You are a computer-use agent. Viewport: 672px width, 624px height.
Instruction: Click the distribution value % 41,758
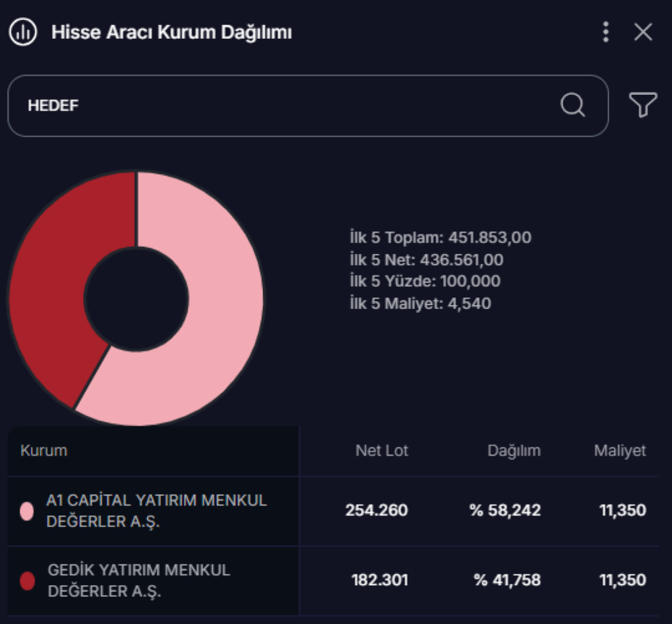point(507,580)
